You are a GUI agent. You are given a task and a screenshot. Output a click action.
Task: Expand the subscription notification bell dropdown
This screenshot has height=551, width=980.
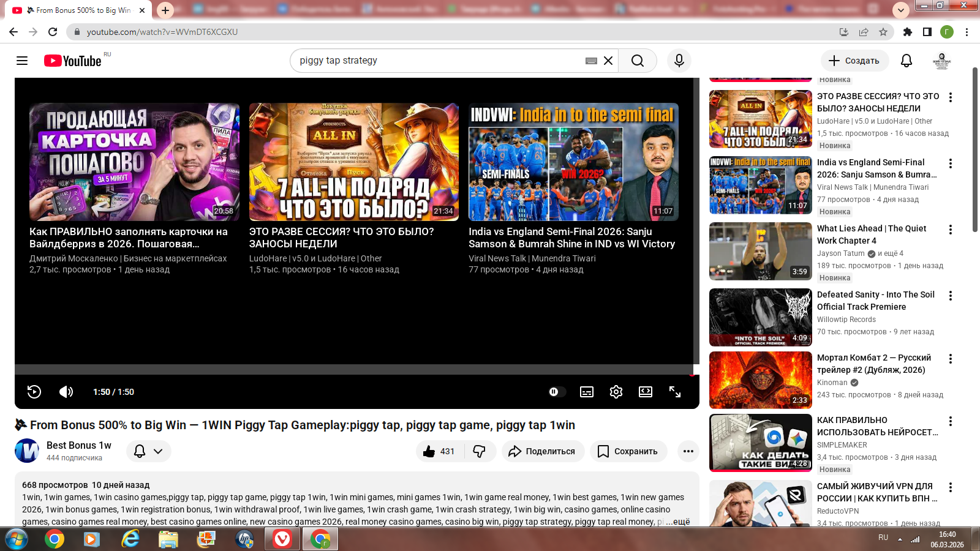[149, 451]
